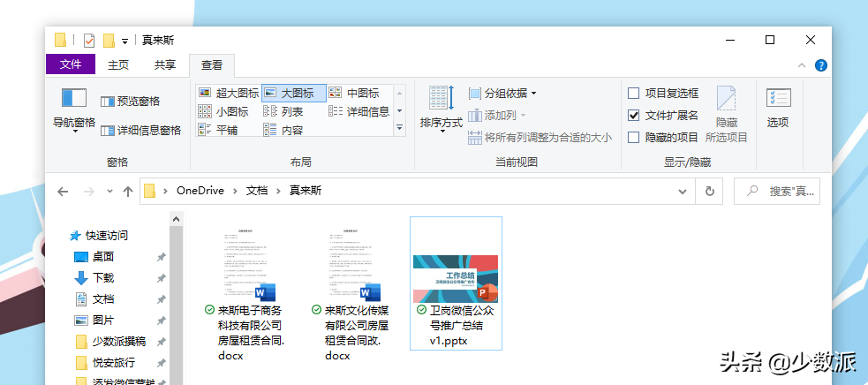Select Large icons (大图标) layout

coord(294,93)
